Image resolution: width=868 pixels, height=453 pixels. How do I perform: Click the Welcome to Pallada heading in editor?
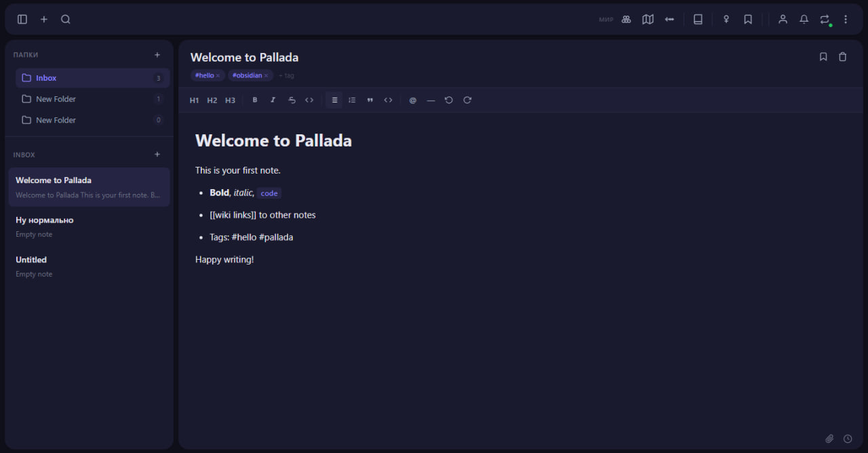pos(273,140)
